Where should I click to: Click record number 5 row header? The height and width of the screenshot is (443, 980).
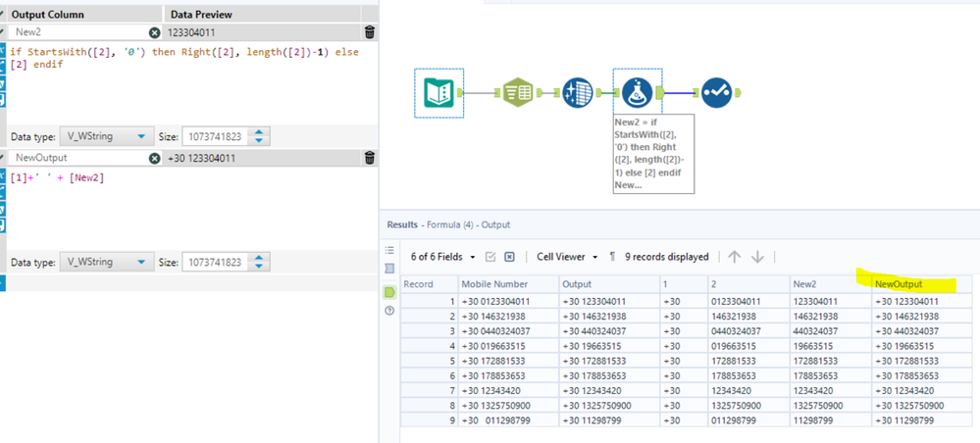[x=430, y=361]
